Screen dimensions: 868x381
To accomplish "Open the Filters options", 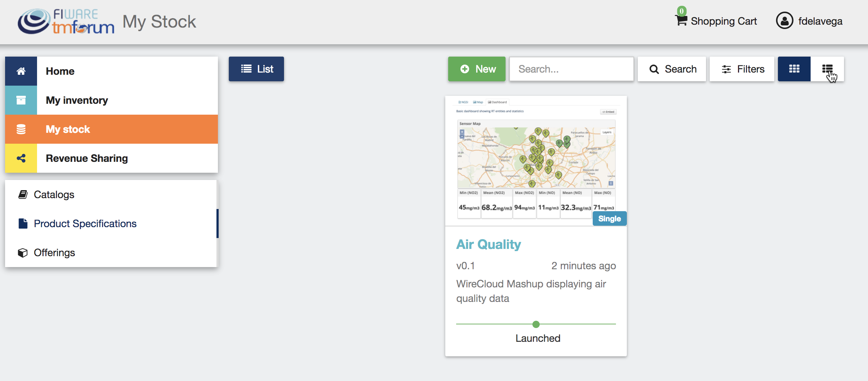I will (x=742, y=69).
